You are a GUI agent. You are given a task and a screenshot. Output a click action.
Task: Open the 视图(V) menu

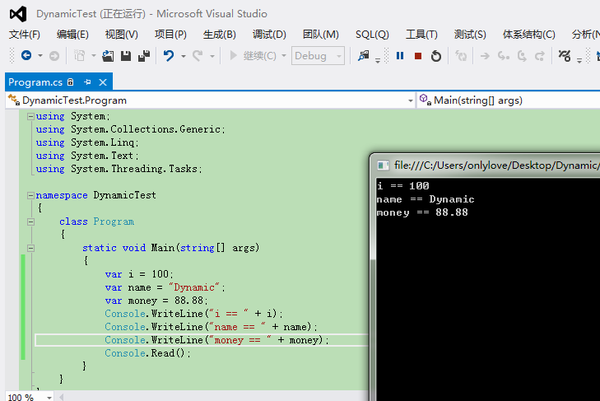(x=121, y=35)
